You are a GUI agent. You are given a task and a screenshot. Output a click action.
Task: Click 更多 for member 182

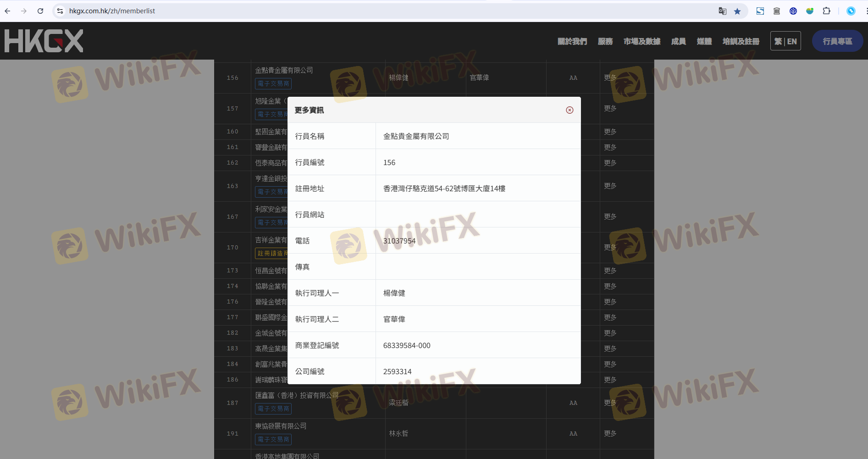pyautogui.click(x=610, y=333)
